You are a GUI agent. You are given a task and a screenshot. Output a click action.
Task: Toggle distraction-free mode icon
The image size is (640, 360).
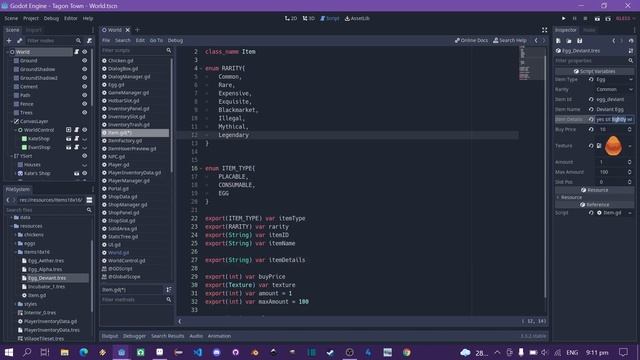tap(544, 30)
